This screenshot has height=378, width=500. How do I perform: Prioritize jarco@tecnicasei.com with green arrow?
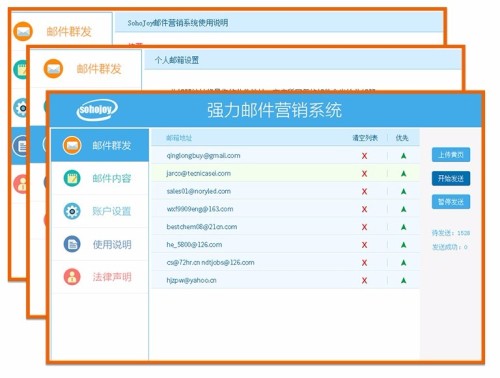tap(403, 173)
